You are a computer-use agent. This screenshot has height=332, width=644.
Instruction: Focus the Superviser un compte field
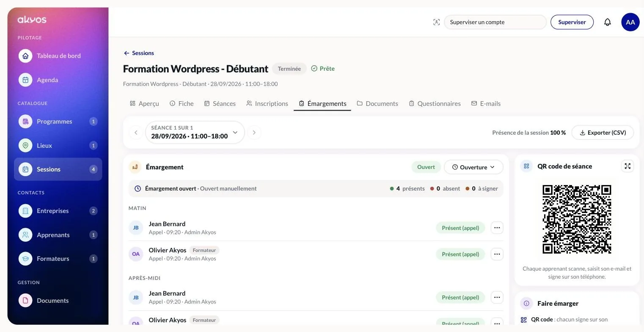point(495,22)
